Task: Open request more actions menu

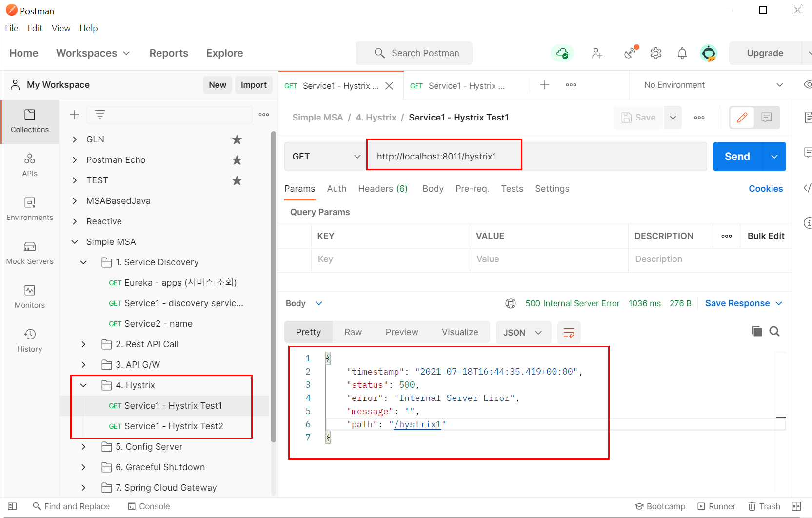Action: click(x=699, y=118)
